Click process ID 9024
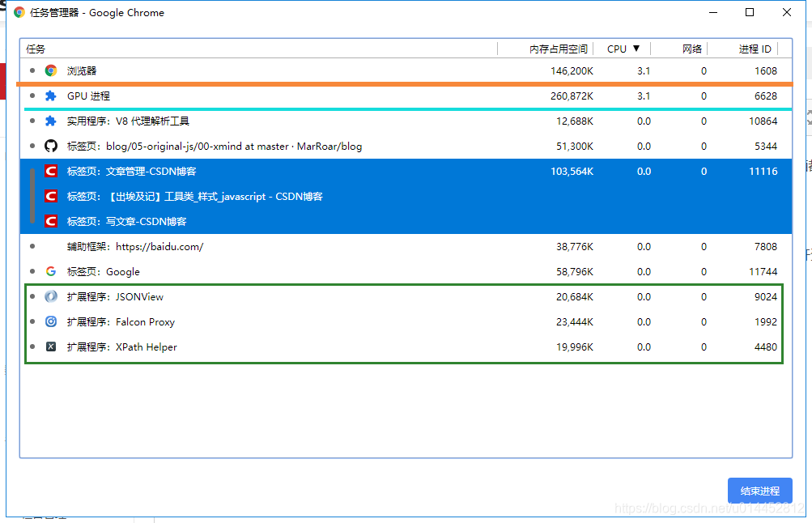Screen dimensions: 812x523 tap(766, 296)
